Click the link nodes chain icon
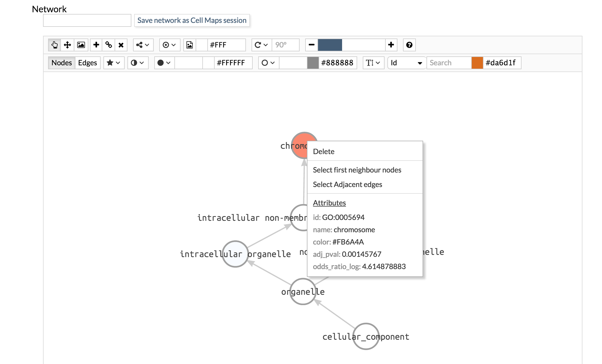602x364 pixels. pyautogui.click(x=109, y=45)
